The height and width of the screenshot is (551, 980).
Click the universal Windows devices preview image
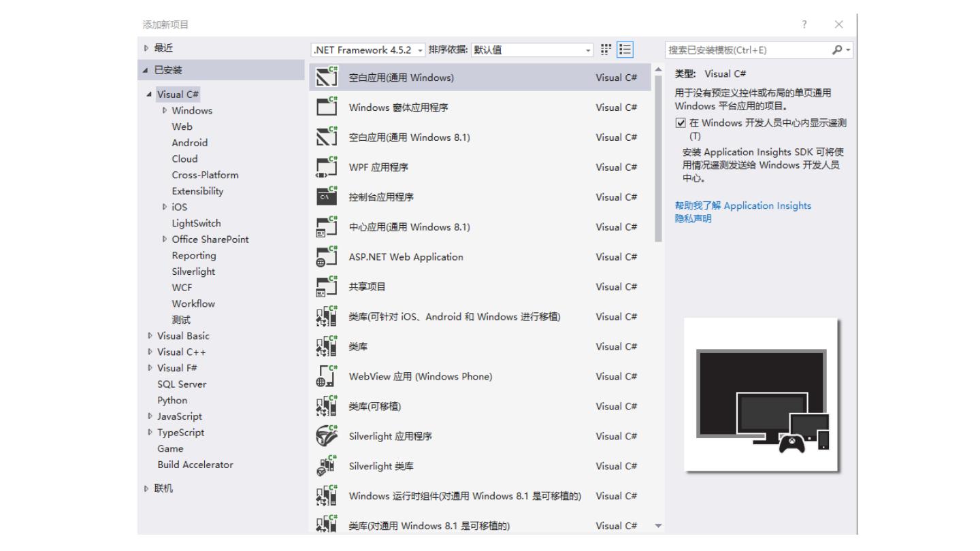click(762, 396)
